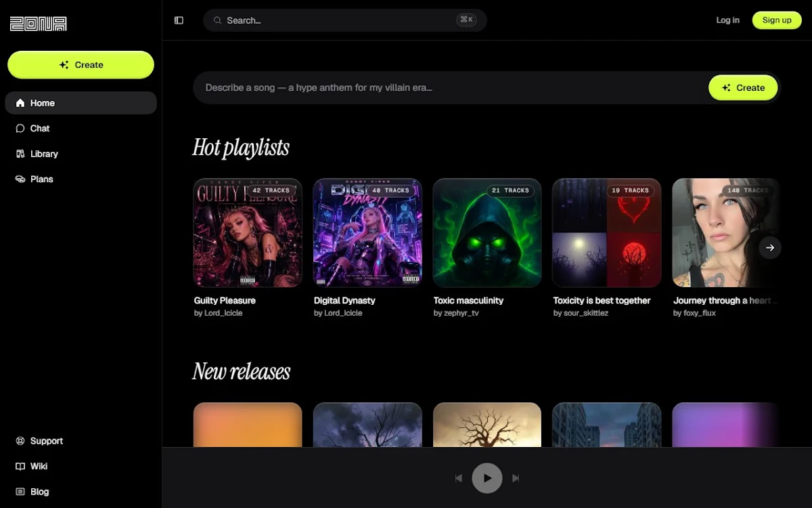Screen dimensions: 812x508
Task: Click the Chat bubble icon
Action: pyautogui.click(x=20, y=128)
